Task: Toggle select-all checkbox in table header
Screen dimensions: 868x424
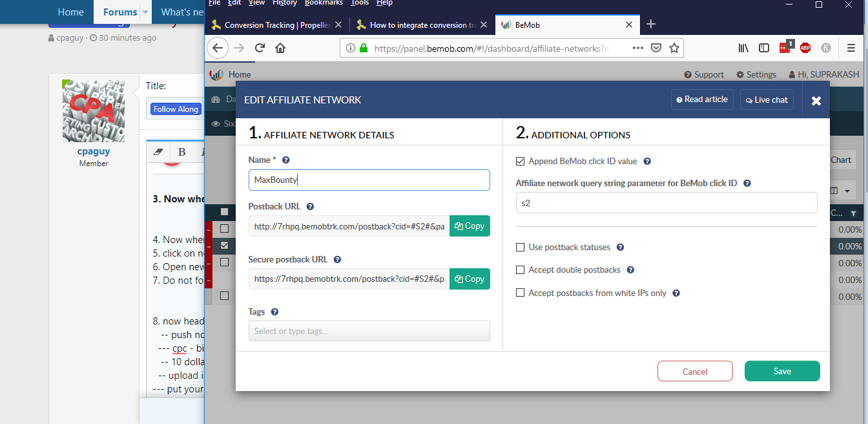Action: pyautogui.click(x=224, y=211)
